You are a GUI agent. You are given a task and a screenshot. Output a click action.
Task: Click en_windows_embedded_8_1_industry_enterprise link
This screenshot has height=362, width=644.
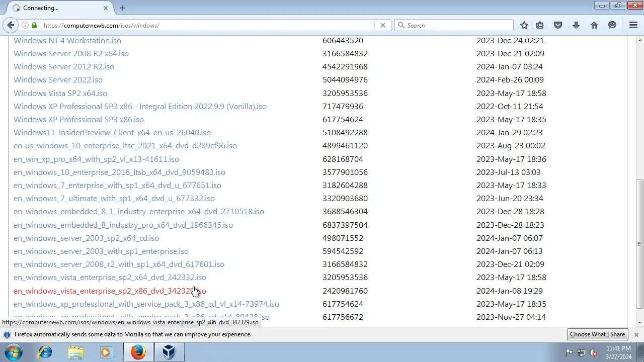(x=139, y=211)
